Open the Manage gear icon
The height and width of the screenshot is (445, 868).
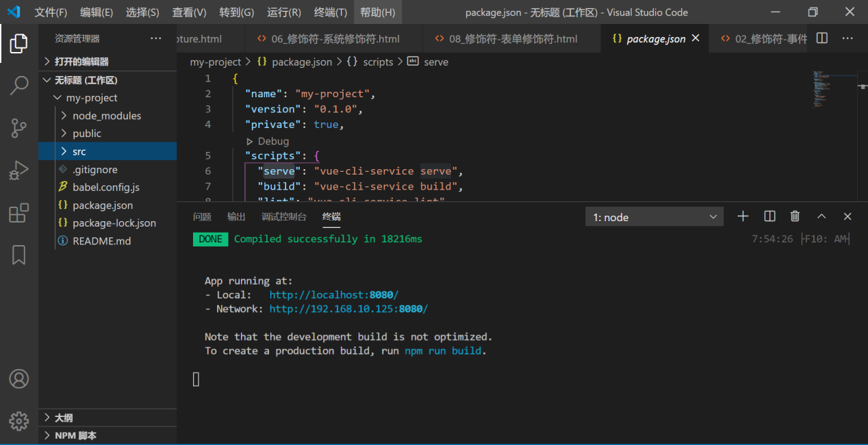pyautogui.click(x=18, y=420)
